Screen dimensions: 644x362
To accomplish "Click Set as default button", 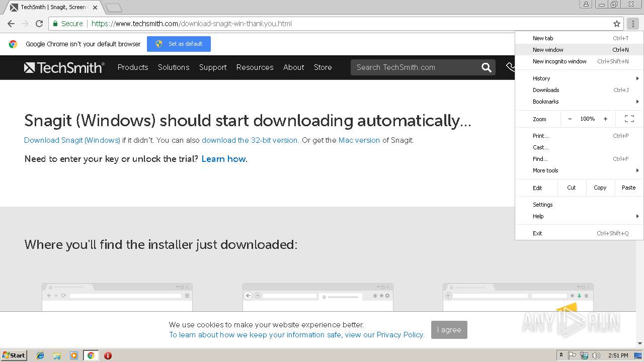I will pyautogui.click(x=179, y=44).
